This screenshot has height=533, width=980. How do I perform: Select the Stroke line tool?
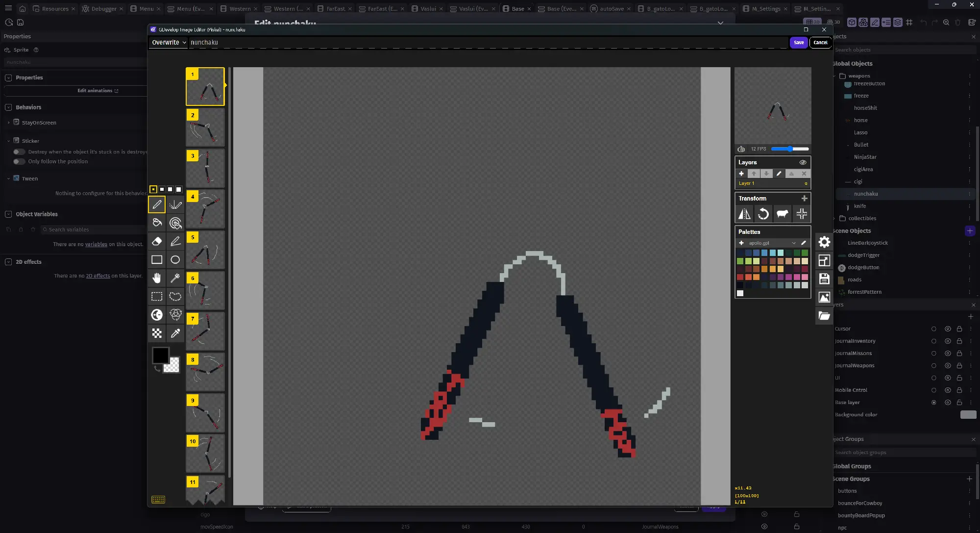pyautogui.click(x=175, y=241)
